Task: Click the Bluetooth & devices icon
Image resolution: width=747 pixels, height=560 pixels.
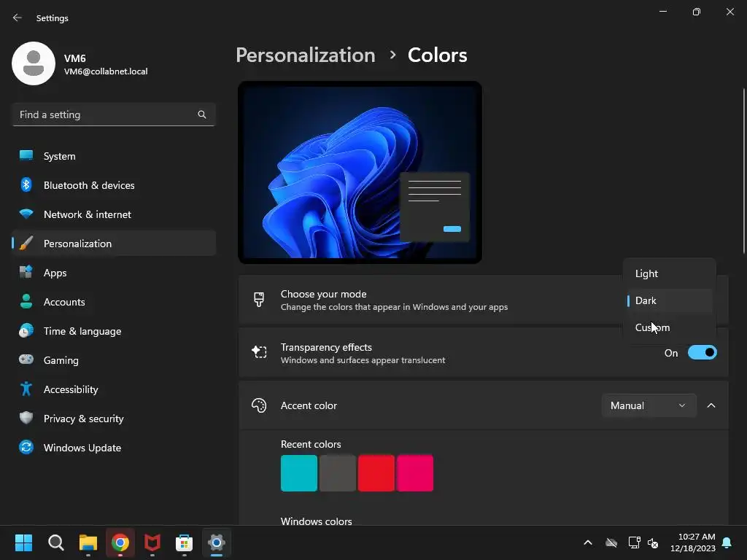Action: point(26,184)
